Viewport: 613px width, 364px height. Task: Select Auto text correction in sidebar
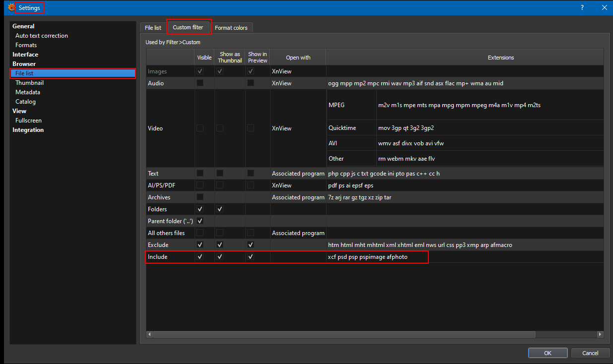(42, 36)
